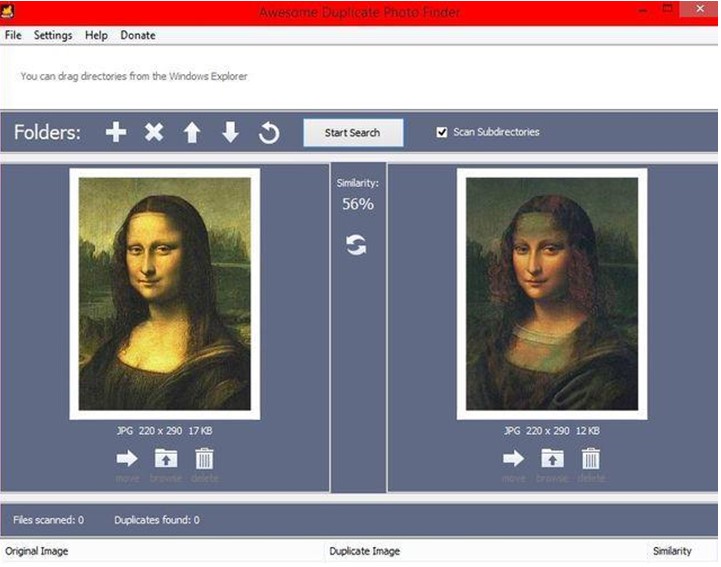Move folder down with the down arrow
Image resolution: width=721 pixels, height=567 pixels.
point(230,132)
